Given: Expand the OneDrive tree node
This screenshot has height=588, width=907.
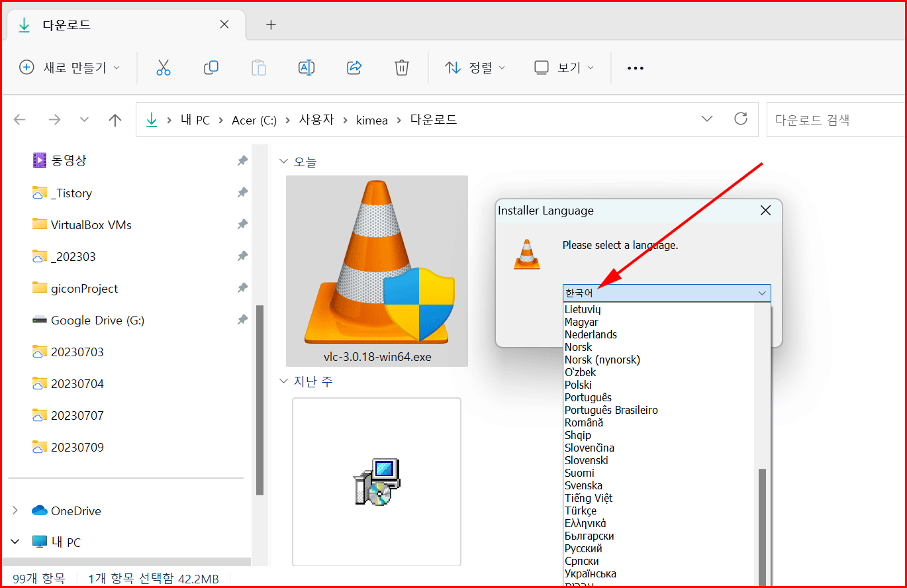Looking at the screenshot, I should (x=15, y=511).
